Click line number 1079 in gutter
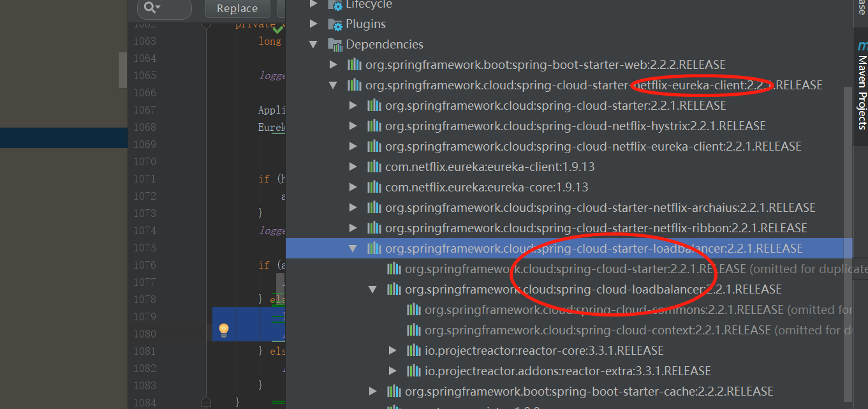868x409 pixels. pyautogui.click(x=144, y=316)
